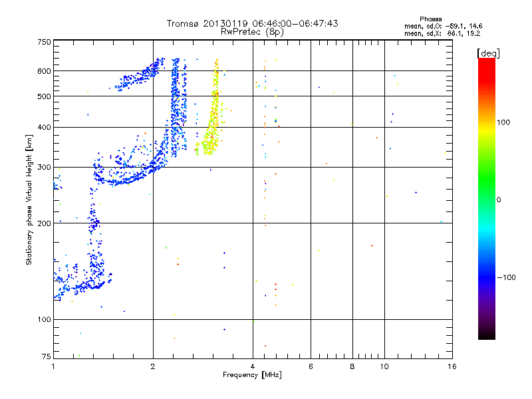Click the colorbar label '-100'
Screen dimensions: 532x399
[x=507, y=277]
